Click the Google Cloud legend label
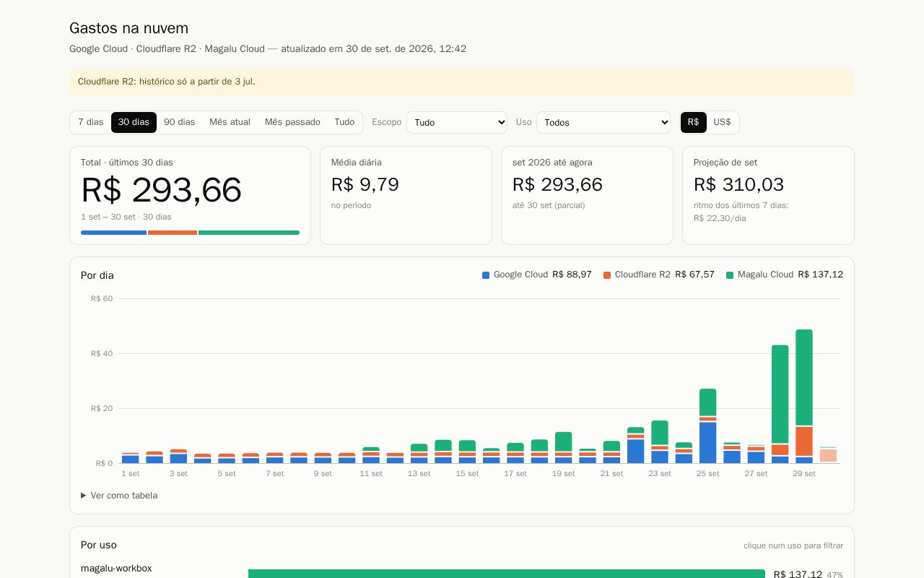The height and width of the screenshot is (578, 924). click(520, 275)
